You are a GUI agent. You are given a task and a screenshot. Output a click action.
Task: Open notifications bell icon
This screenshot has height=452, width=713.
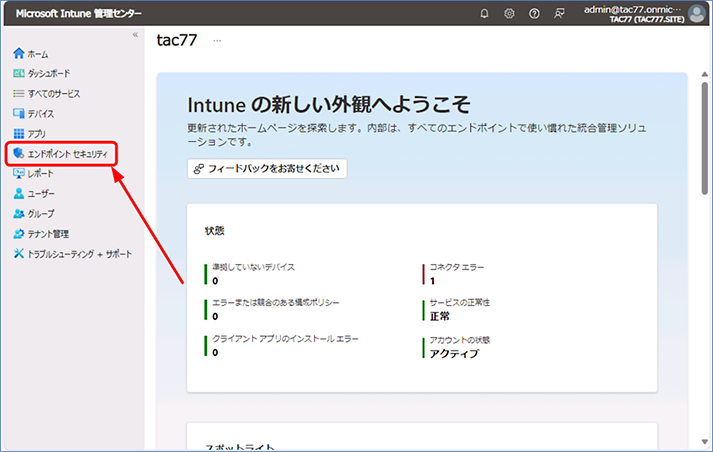(x=484, y=14)
